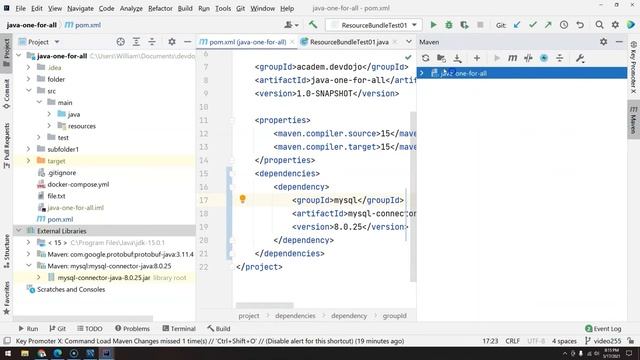Collapse External Libraries node
The width and height of the screenshot is (640, 360).
pos(18,231)
